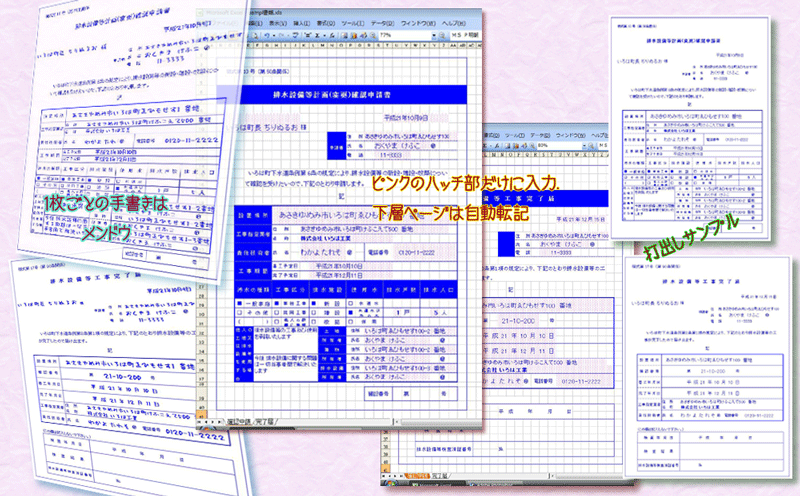Open the 77% zoom dropdown arrow

[x=434, y=35]
